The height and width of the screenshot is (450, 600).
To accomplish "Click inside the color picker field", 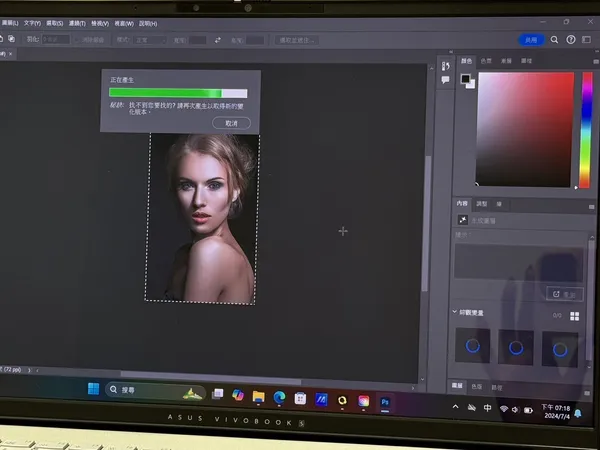I will click(525, 129).
